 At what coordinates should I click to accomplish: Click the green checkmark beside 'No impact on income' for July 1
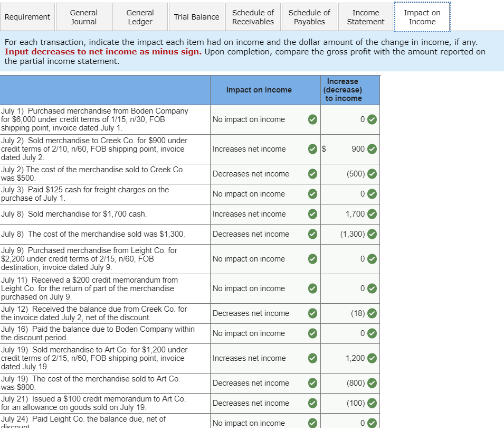[x=312, y=119]
